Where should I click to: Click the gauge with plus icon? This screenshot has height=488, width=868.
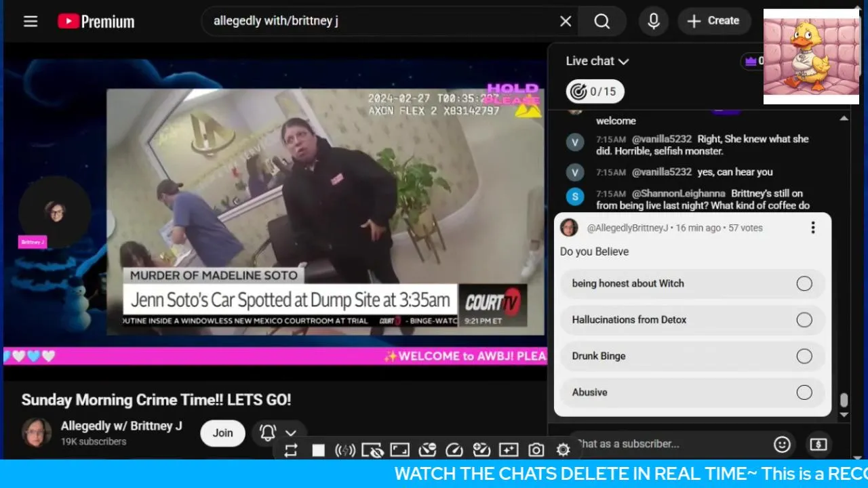[x=481, y=450]
